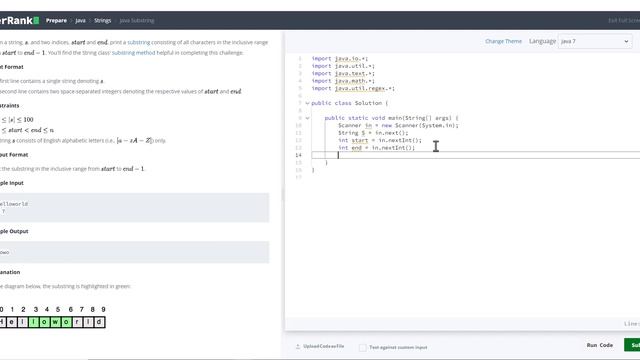This screenshot has width=640, height=360.
Task: Click the green Submit button
Action: (632, 345)
